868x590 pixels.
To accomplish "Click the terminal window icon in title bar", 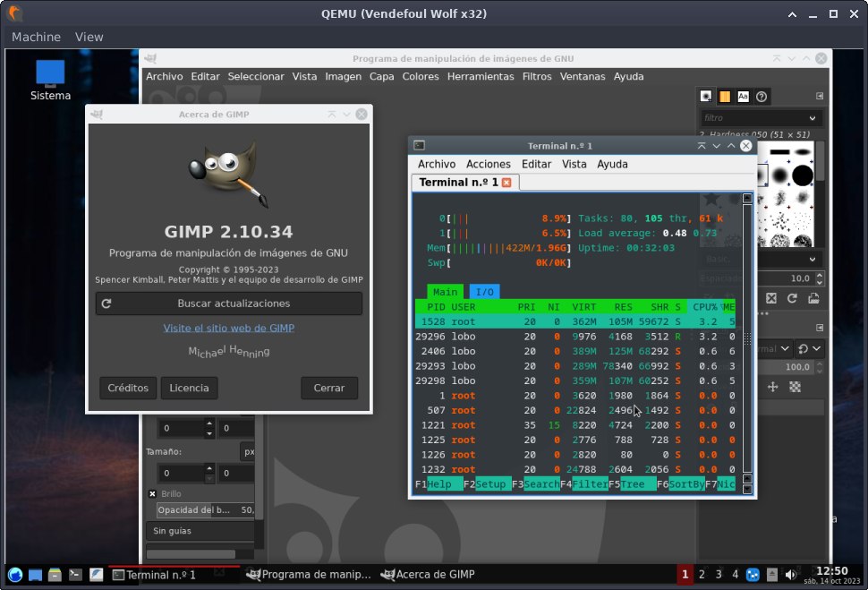I will (x=419, y=146).
